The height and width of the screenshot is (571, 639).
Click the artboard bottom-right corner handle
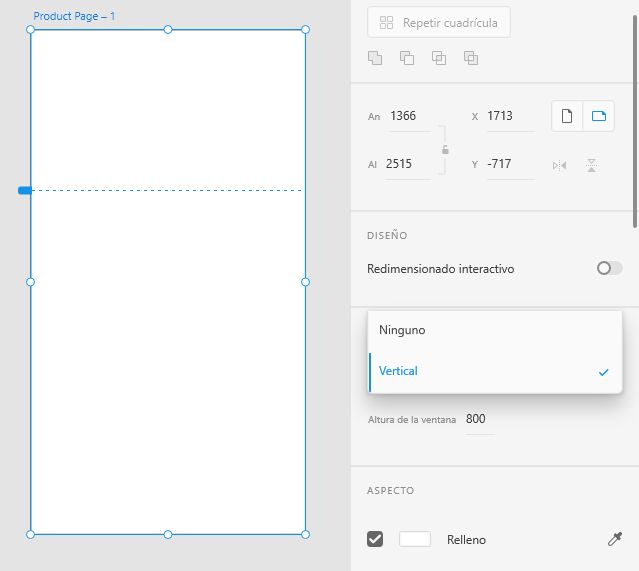point(305,534)
